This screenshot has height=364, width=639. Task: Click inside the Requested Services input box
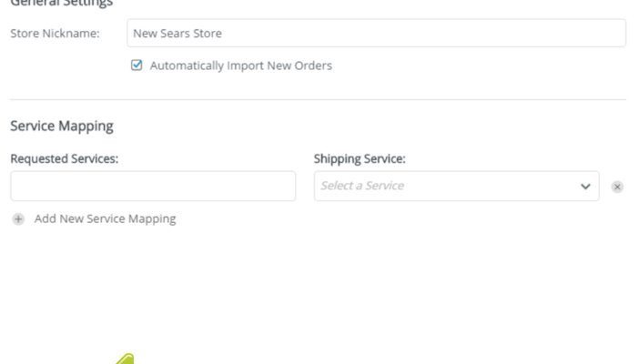pos(153,186)
